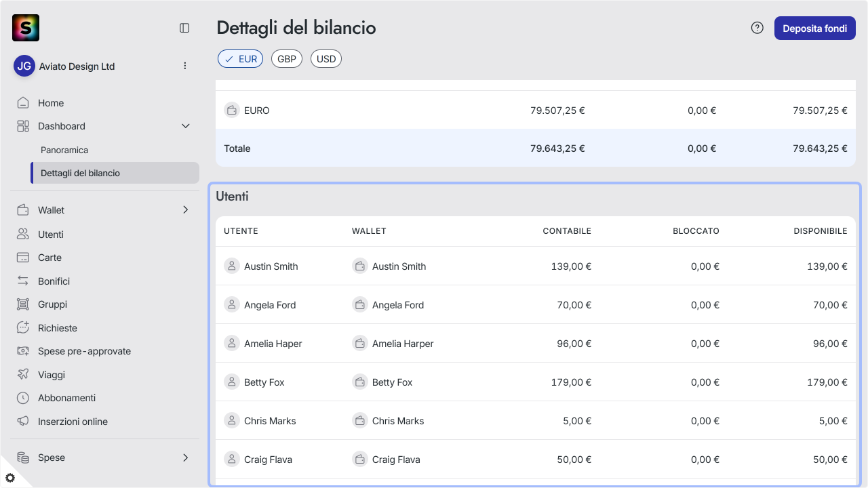The height and width of the screenshot is (488, 868).
Task: Click the Abbonamenti clock icon
Action: 23,398
